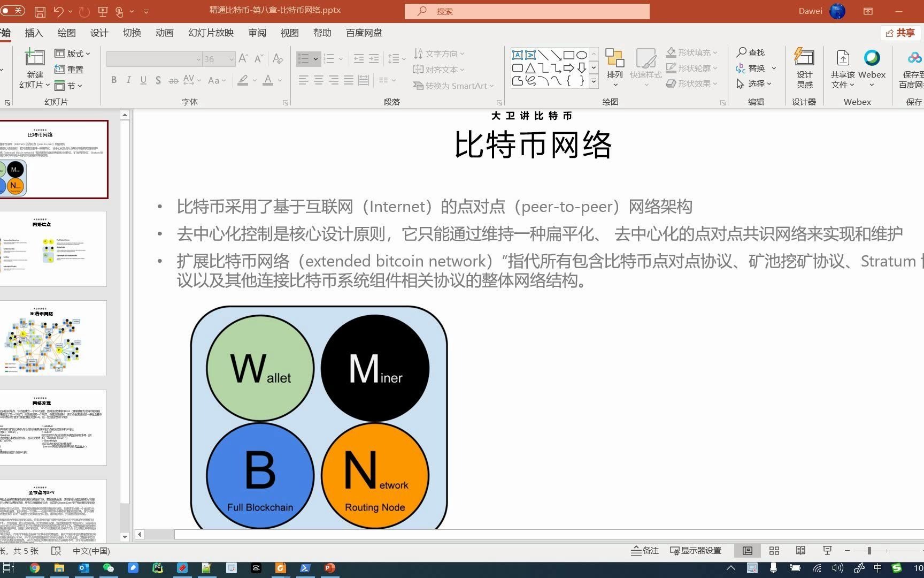Open the 插入 ribbon tab

(x=34, y=33)
